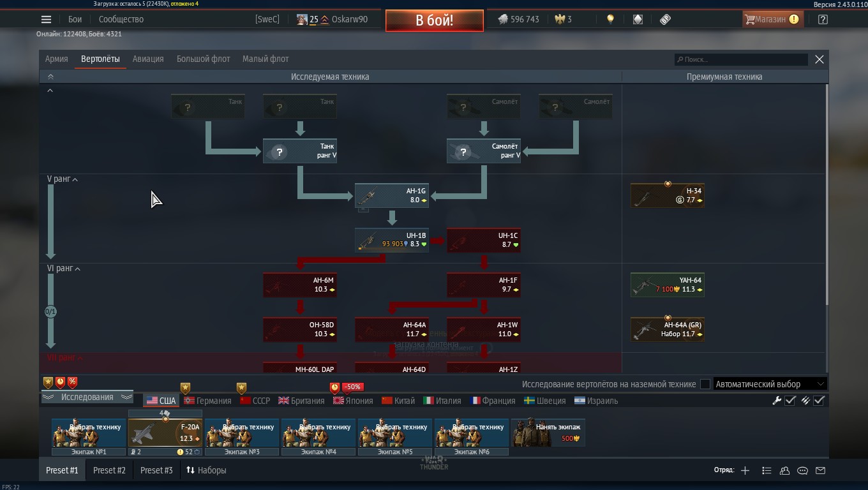Screen dimensions: 868x490
Task: Click the Танк ранг V requirement box
Action: [x=300, y=151]
